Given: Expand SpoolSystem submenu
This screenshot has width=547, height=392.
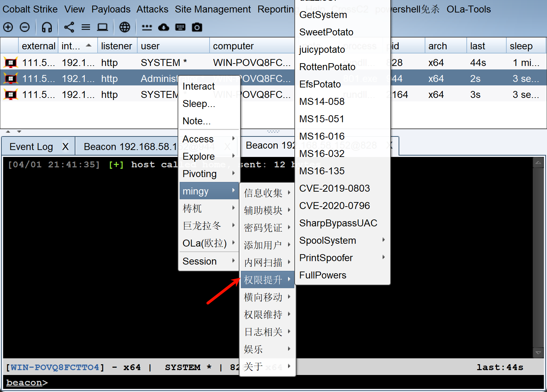Looking at the screenshot, I should click(x=342, y=240).
